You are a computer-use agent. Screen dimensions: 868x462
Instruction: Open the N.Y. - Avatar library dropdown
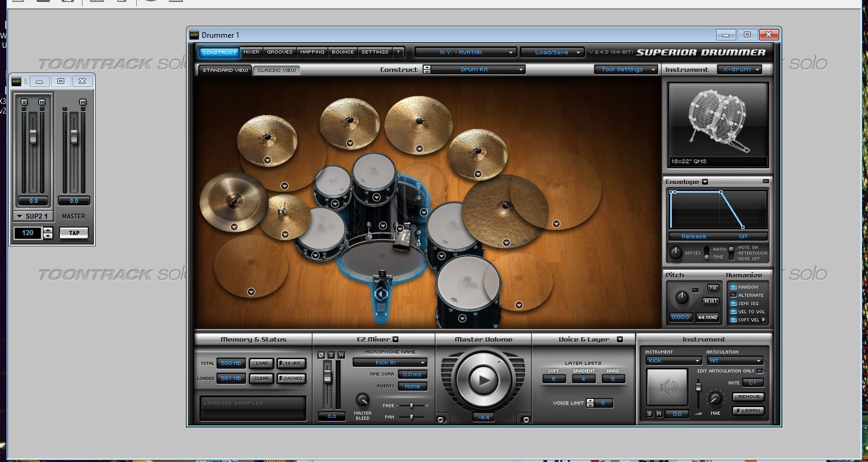[466, 52]
